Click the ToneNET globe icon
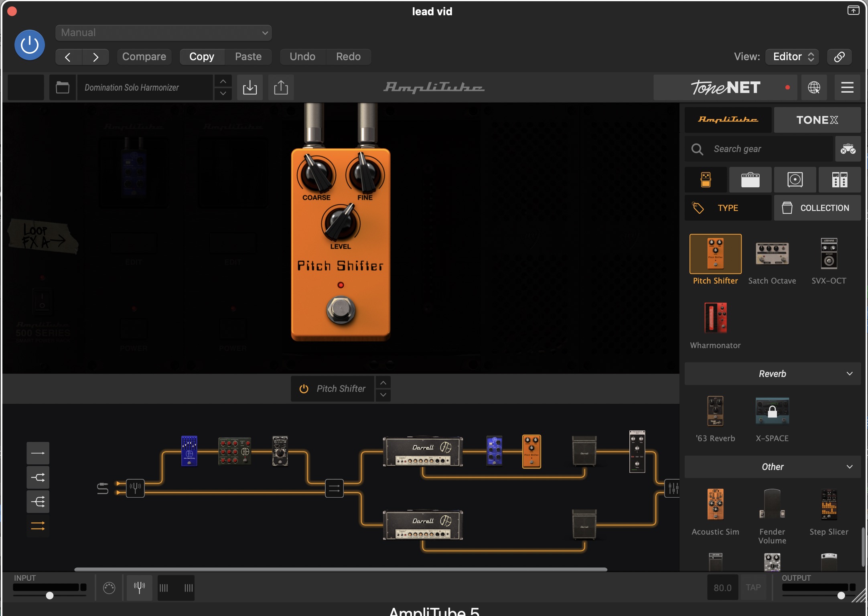The image size is (868, 616). point(814,87)
